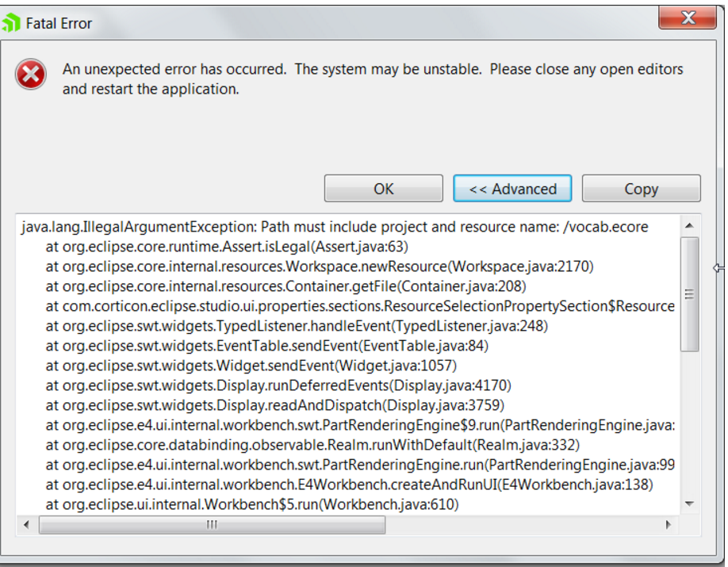Image resolution: width=728 pixels, height=567 pixels.
Task: Select the ResourceSelectionPropertySection stack trace line
Action: click(360, 306)
